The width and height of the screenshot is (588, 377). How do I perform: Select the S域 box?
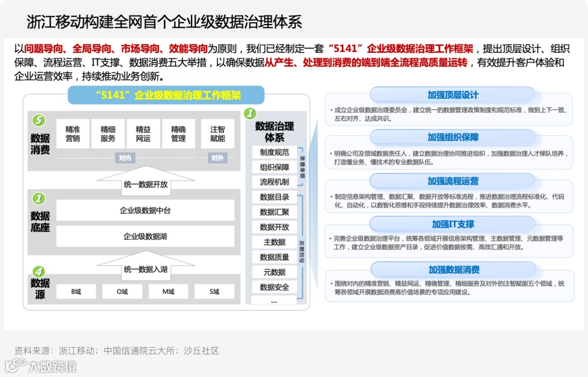[x=215, y=291]
